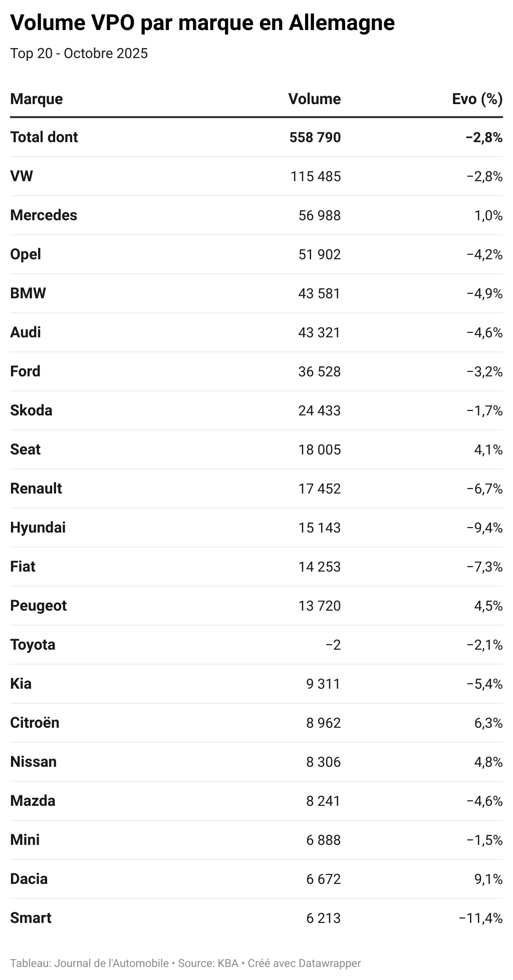Screen dimensions: 513x980
Task: Click the Opel row label
Action: tap(26, 254)
